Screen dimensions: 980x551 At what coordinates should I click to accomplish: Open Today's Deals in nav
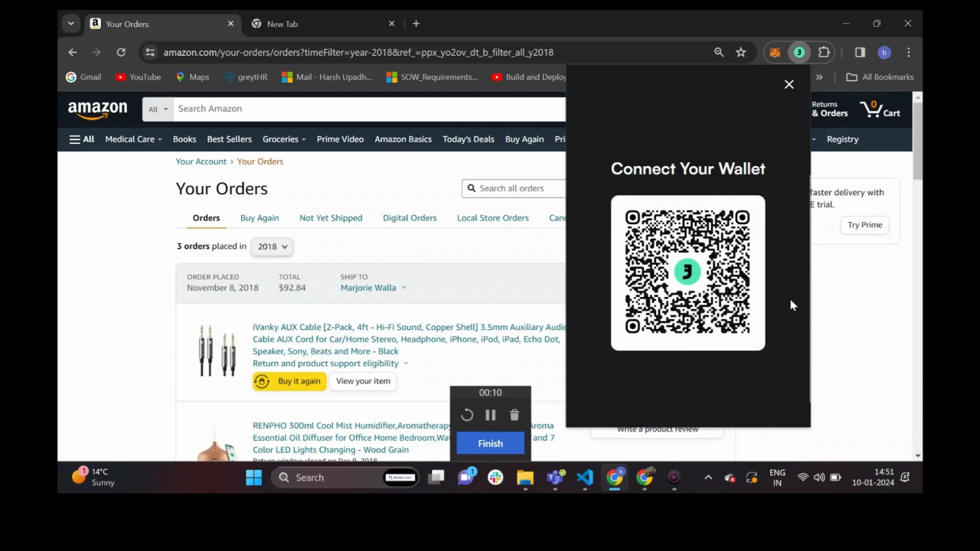(469, 139)
